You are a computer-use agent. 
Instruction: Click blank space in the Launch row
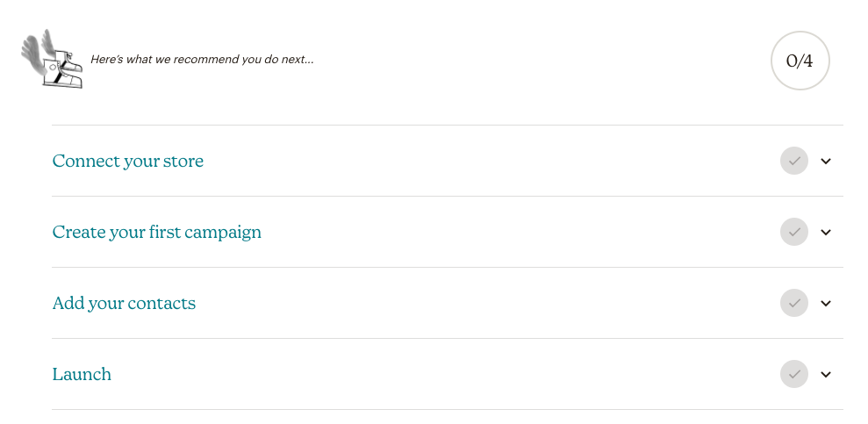point(439,375)
